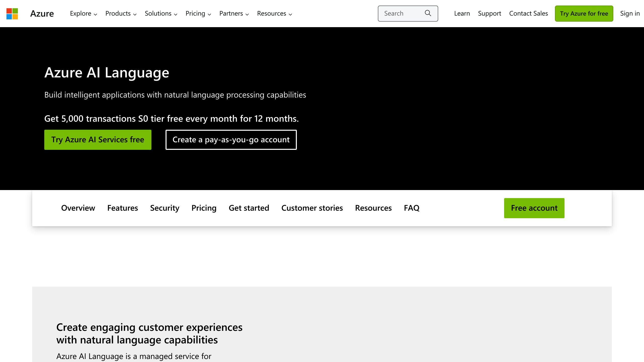Viewport: 644px width, 362px height.
Task: Expand the Explore dropdown menu
Action: pos(84,14)
